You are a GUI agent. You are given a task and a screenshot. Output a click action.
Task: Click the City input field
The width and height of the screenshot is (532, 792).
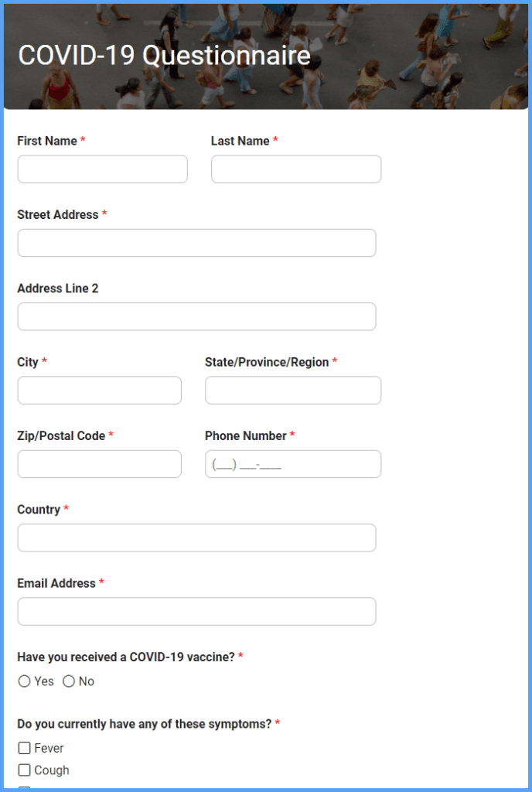pos(99,390)
